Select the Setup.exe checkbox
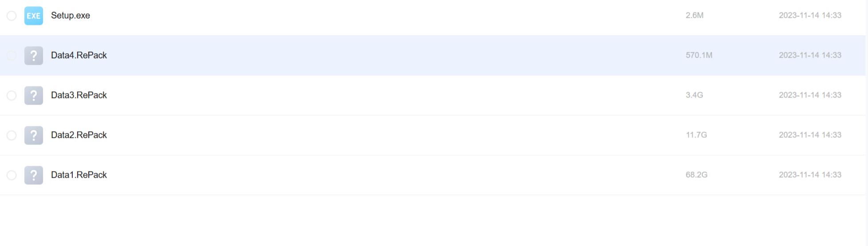 pos(12,16)
